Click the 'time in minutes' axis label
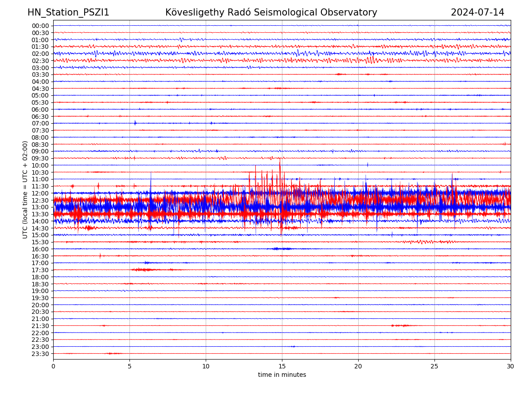532x399 pixels. [x=282, y=375]
